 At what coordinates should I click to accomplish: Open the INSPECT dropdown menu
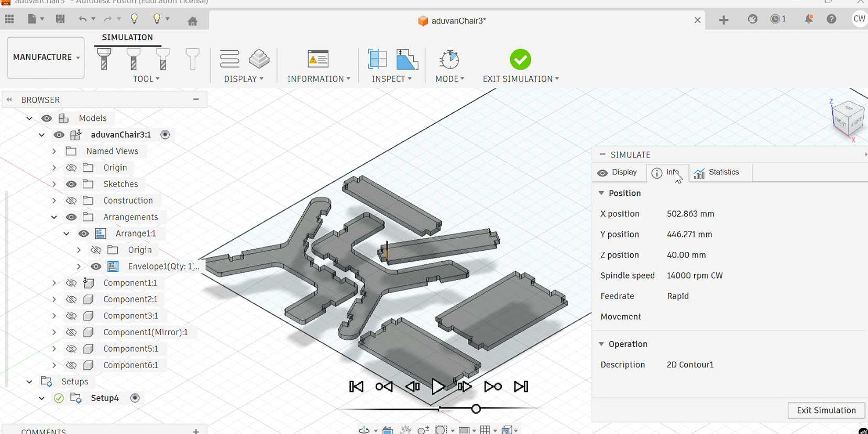click(x=391, y=79)
